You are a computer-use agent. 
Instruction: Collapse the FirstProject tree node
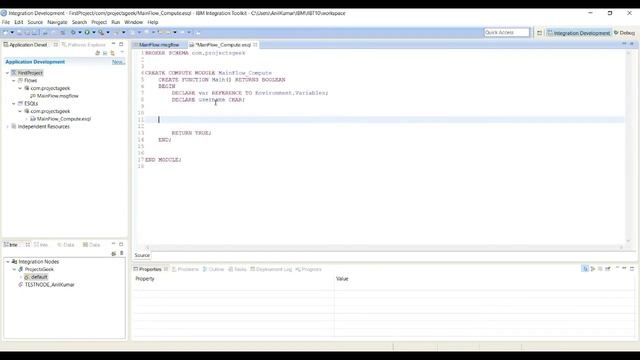point(7,73)
